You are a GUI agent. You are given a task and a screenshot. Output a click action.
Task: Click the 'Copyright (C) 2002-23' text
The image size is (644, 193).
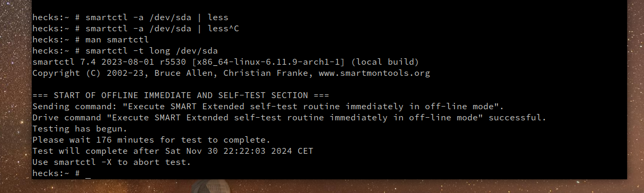[x=88, y=73]
